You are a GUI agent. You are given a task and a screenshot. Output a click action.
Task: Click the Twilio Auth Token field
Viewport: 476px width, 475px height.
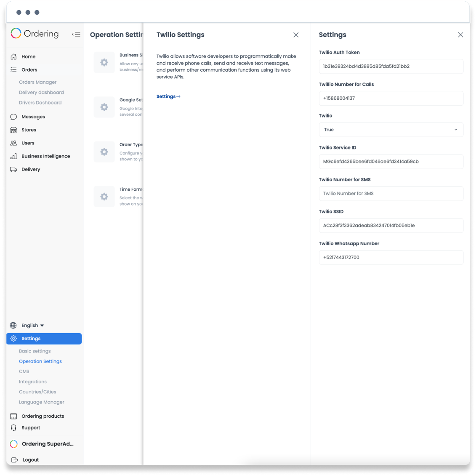click(x=391, y=67)
